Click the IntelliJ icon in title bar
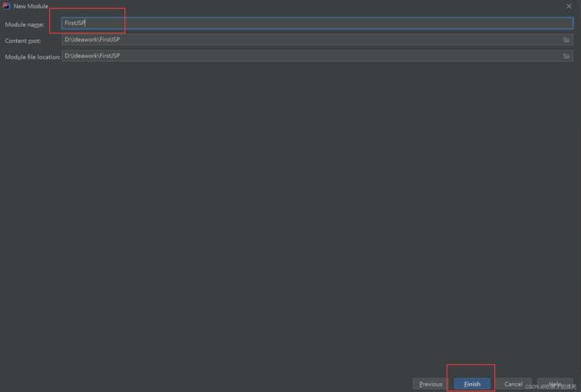The image size is (581, 392). tap(6, 6)
